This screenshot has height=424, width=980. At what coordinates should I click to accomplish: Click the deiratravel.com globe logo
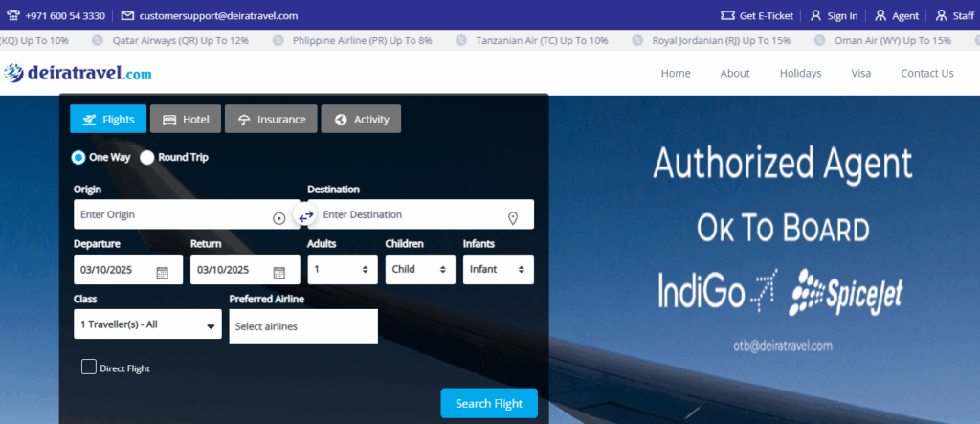point(13,73)
